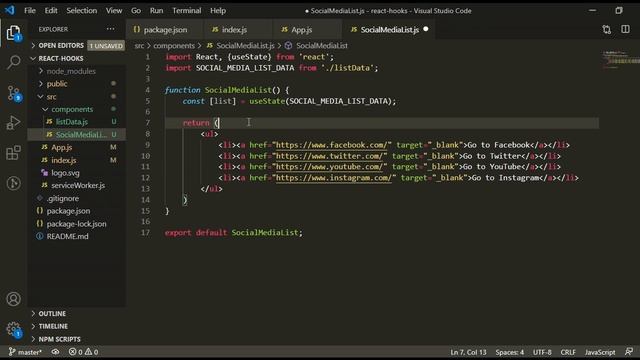Screen dimensions: 640x360
Task: Open the Source Control view
Action: coord(13,93)
